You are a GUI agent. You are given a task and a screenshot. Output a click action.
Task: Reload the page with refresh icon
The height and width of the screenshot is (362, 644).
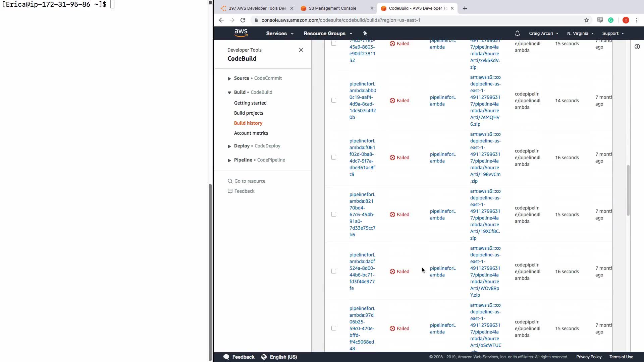point(243,20)
